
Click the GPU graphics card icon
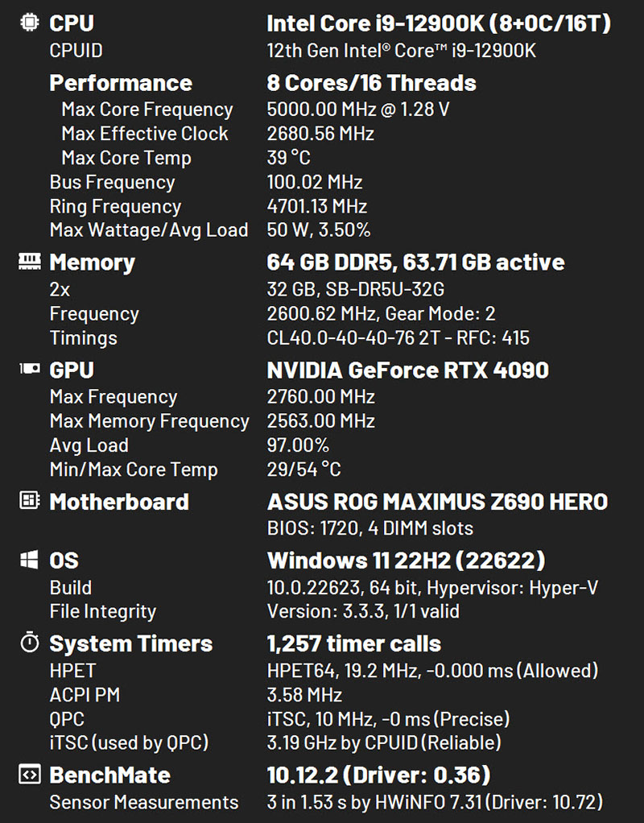tap(29, 370)
